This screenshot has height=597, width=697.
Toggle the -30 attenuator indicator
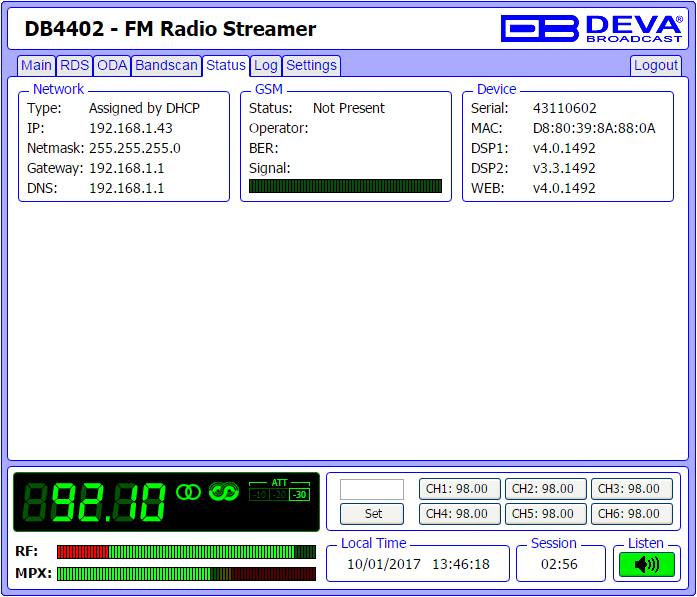click(x=299, y=495)
